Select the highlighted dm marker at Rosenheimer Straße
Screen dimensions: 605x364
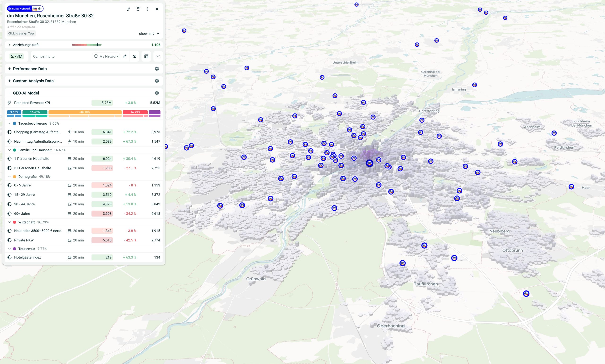click(x=370, y=163)
